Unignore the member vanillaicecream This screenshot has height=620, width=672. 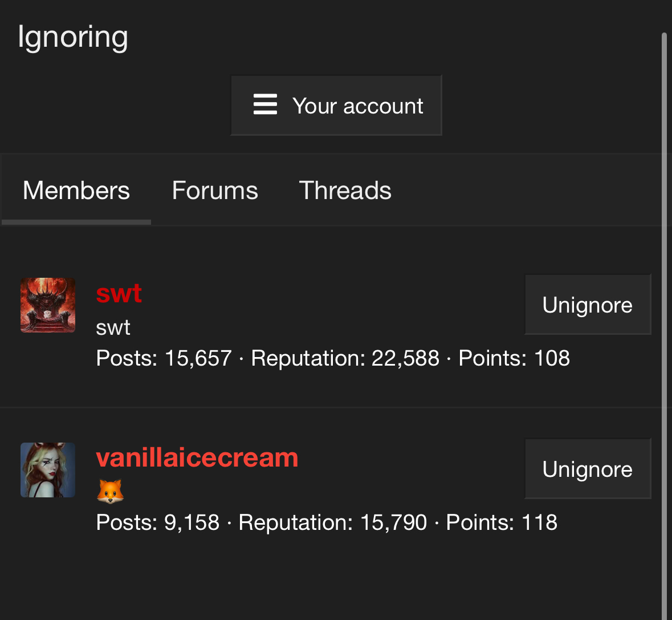[x=588, y=469]
